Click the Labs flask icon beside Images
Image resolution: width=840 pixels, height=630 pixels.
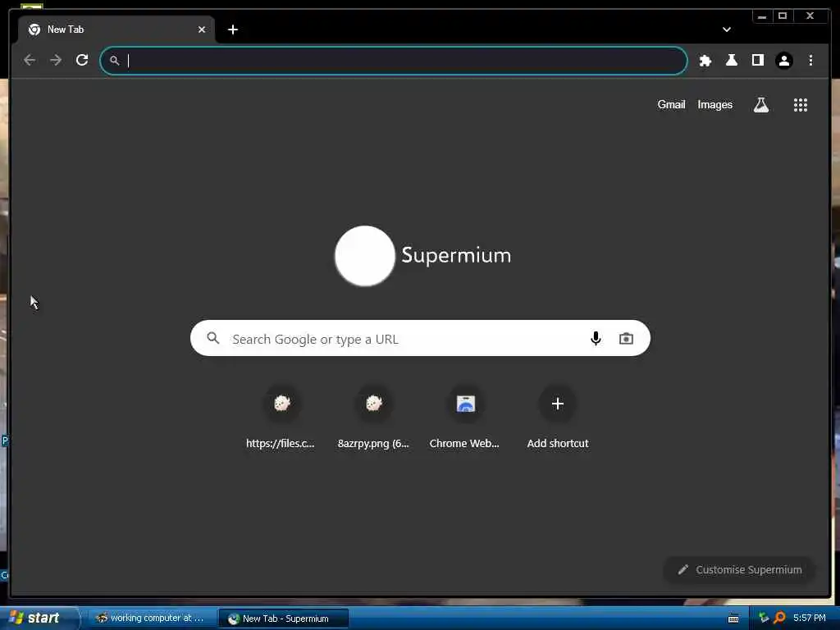[760, 105]
